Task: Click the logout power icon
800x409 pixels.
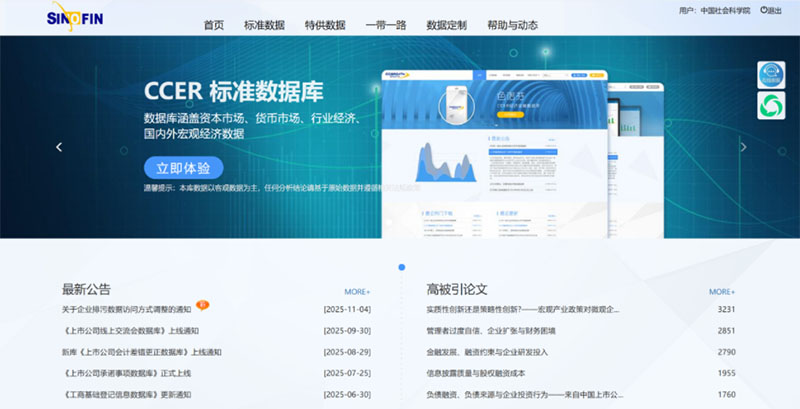Action: pyautogui.click(x=764, y=10)
